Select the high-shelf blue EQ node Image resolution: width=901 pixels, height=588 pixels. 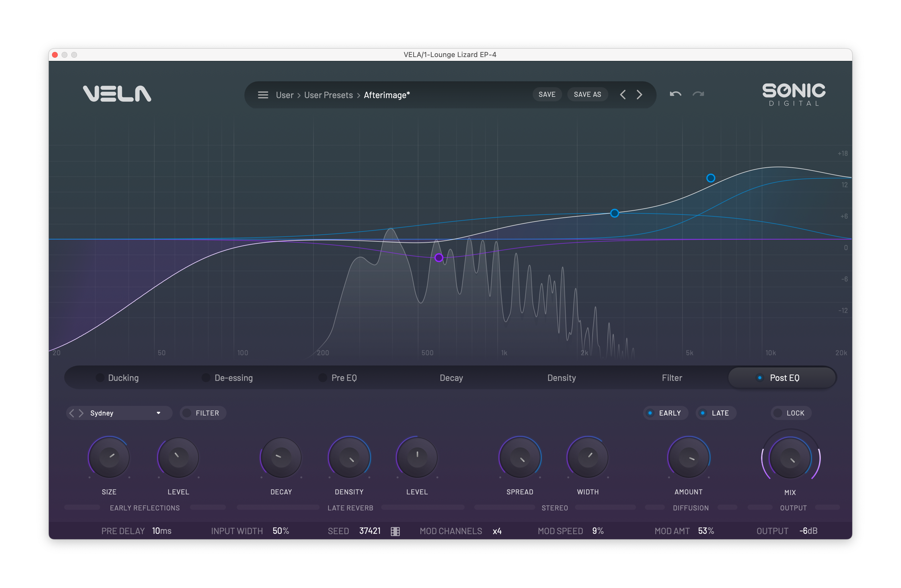pos(711,178)
